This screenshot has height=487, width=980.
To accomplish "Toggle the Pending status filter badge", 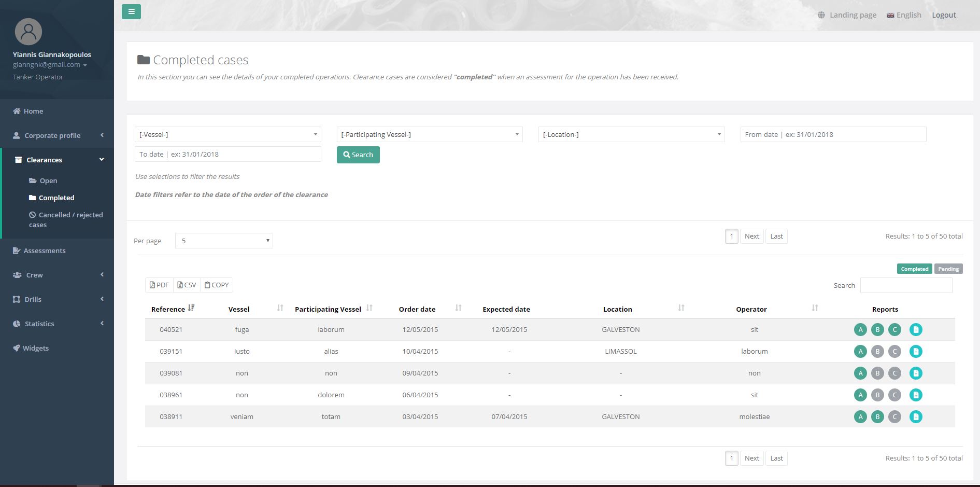I will pos(948,269).
